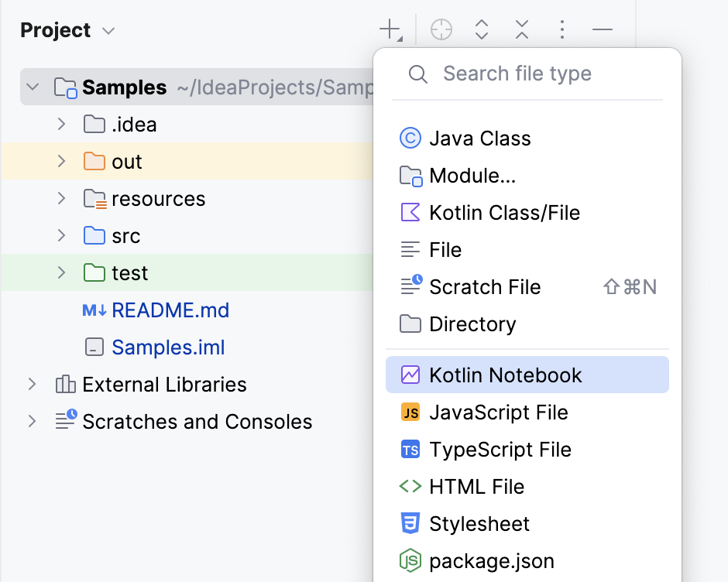This screenshot has width=728, height=582.
Task: Expand External Libraries
Action: click(x=32, y=384)
